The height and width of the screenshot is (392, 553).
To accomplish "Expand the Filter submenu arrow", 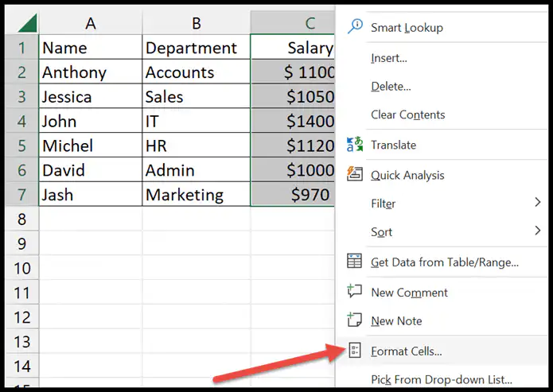I will (x=537, y=202).
